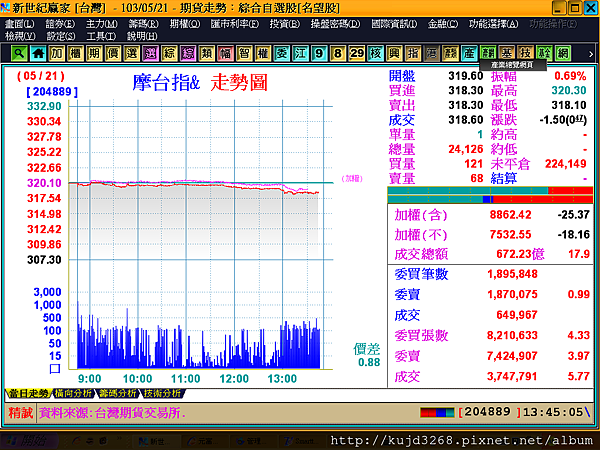The width and height of the screenshot is (600, 450).
Task: Click the 成交總額 672.23億 value
Action: pyautogui.click(x=520, y=254)
